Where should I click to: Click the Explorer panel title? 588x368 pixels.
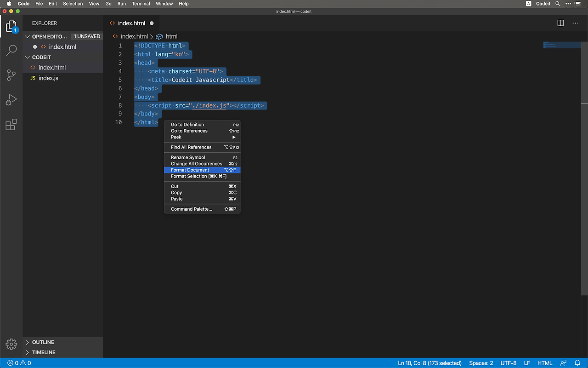click(x=45, y=23)
